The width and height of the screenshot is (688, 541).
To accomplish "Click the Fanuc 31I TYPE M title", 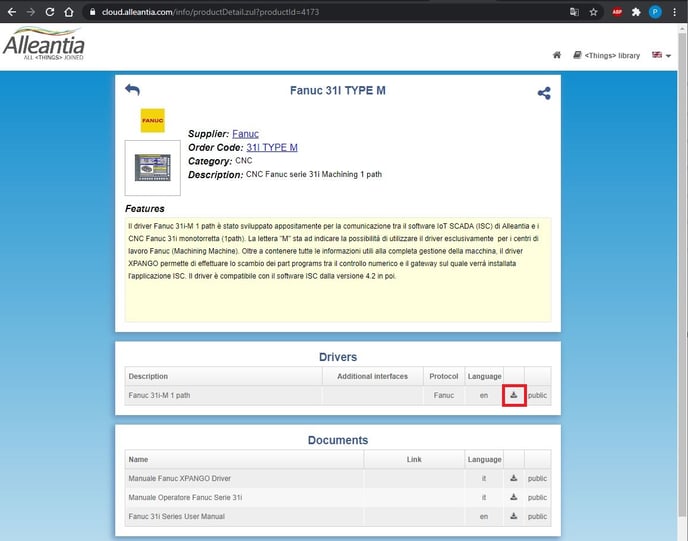I will tap(337, 90).
